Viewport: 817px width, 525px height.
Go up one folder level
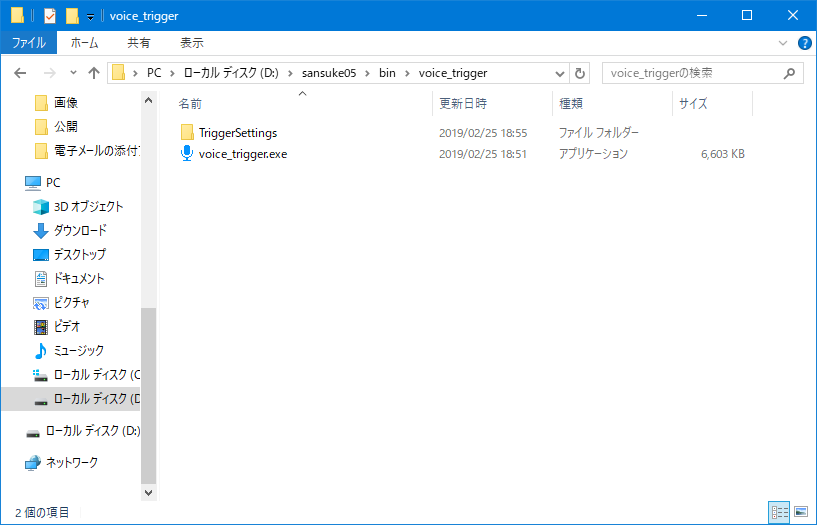pos(94,73)
